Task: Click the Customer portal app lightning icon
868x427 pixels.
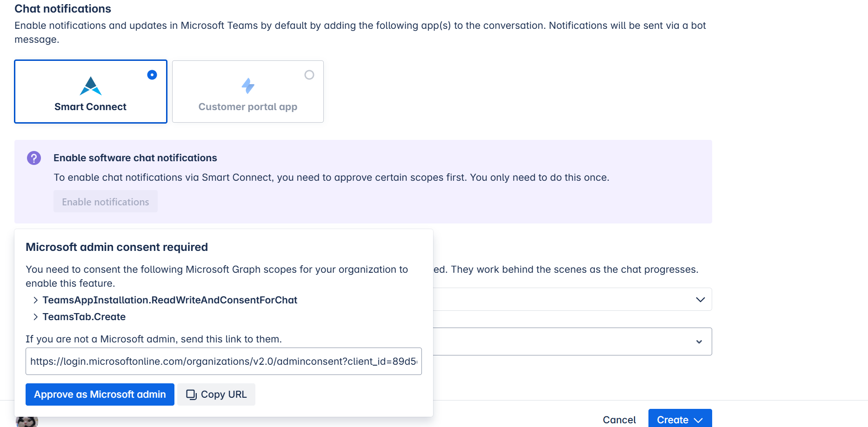Action: [x=248, y=86]
